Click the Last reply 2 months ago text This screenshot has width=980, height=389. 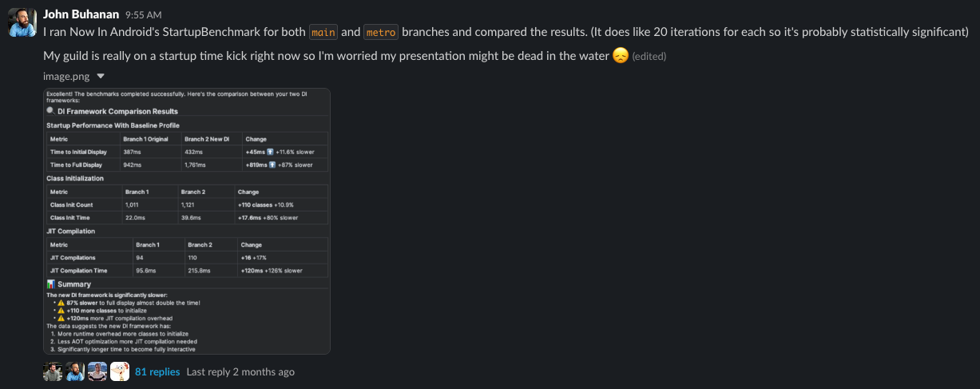pyautogui.click(x=240, y=372)
